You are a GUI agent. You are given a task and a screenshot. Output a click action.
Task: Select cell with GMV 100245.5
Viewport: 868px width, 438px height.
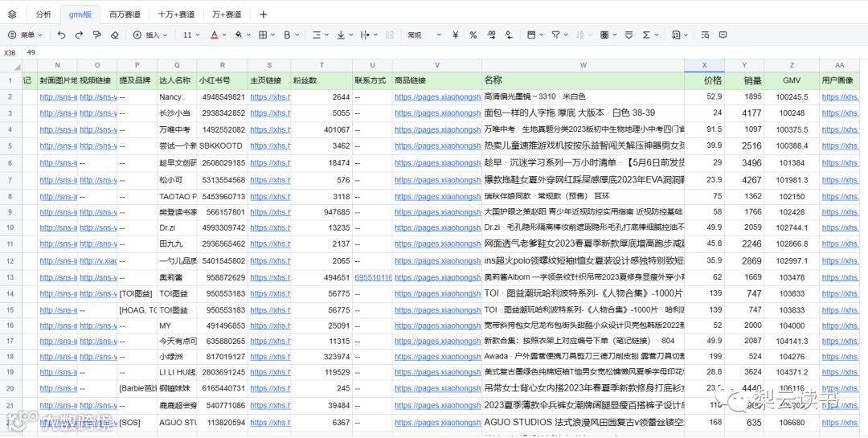point(792,97)
